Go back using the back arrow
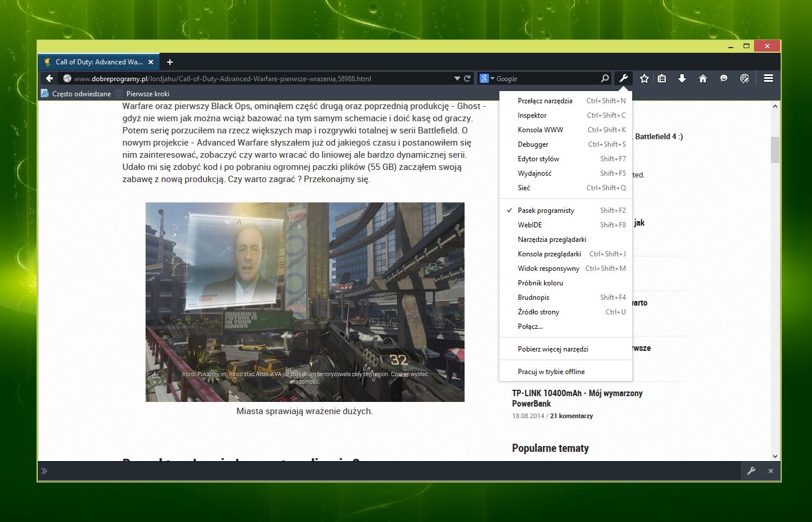Screen dimensions: 812x522 [x=50, y=78]
